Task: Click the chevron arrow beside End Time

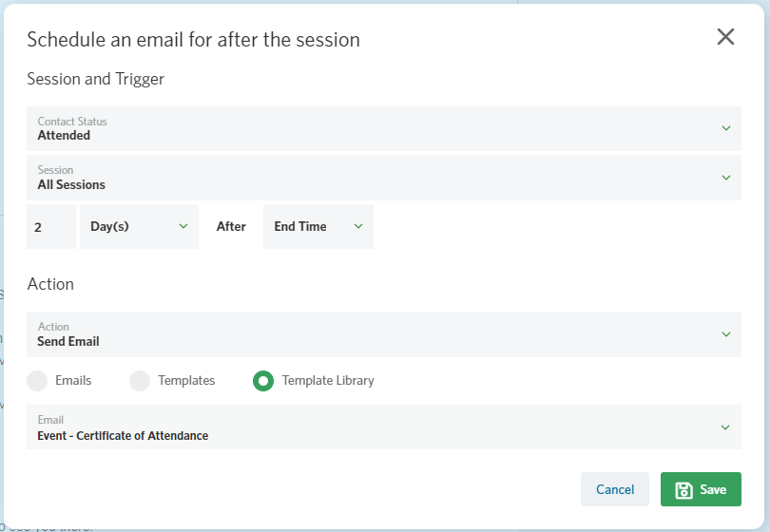Action: [x=358, y=226]
